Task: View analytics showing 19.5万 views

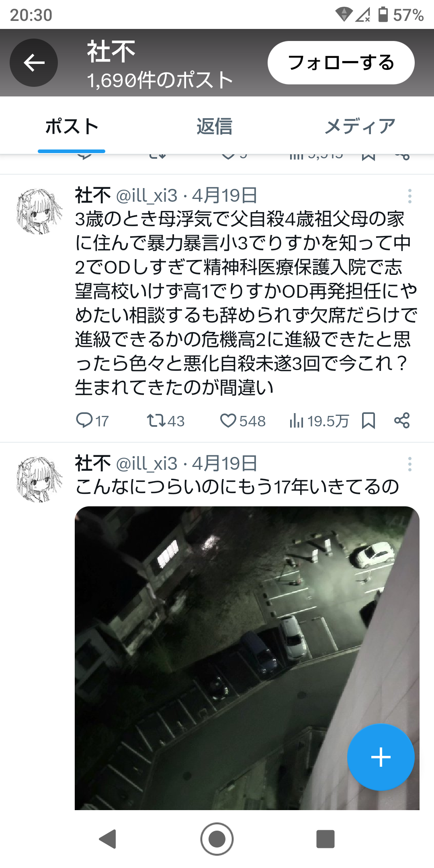Action: click(x=319, y=421)
